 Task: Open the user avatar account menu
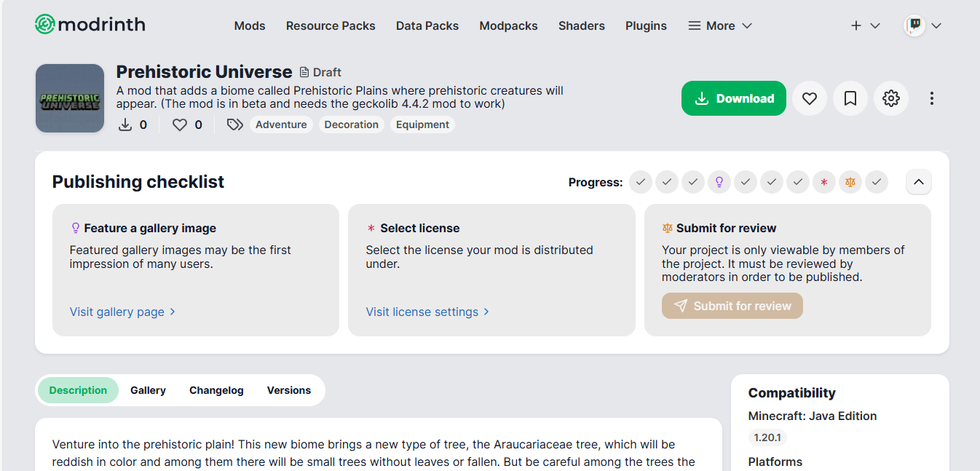click(922, 25)
